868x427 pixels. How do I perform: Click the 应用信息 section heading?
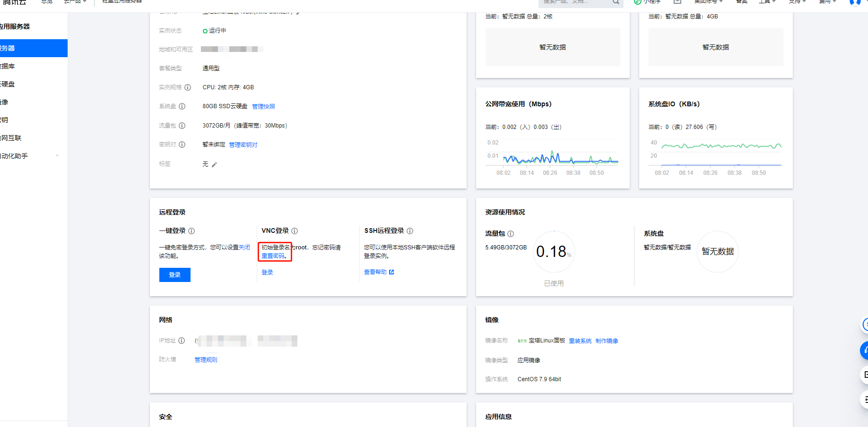tap(498, 417)
